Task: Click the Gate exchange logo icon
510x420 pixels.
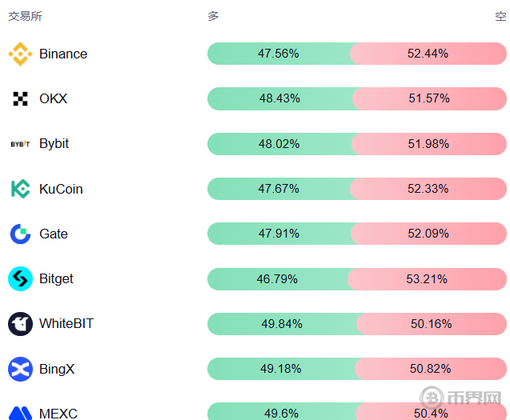Action: (20, 234)
